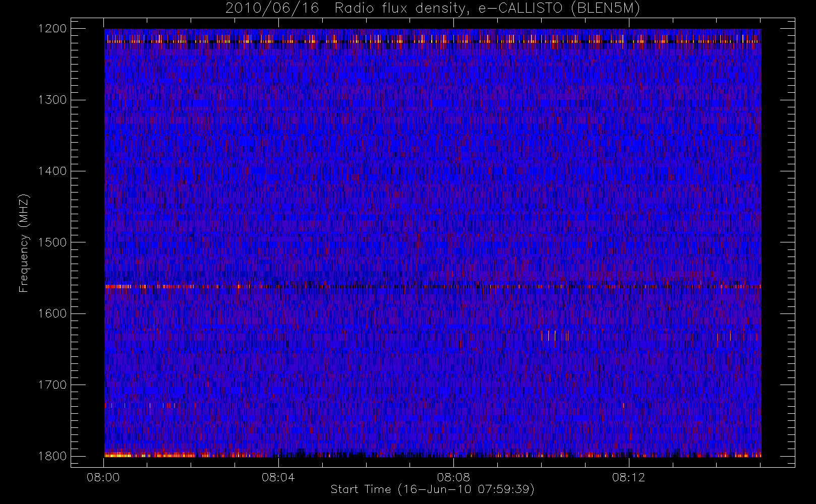Select the 1500 frequency tick label
This screenshot has height=504, width=816.
coord(52,242)
